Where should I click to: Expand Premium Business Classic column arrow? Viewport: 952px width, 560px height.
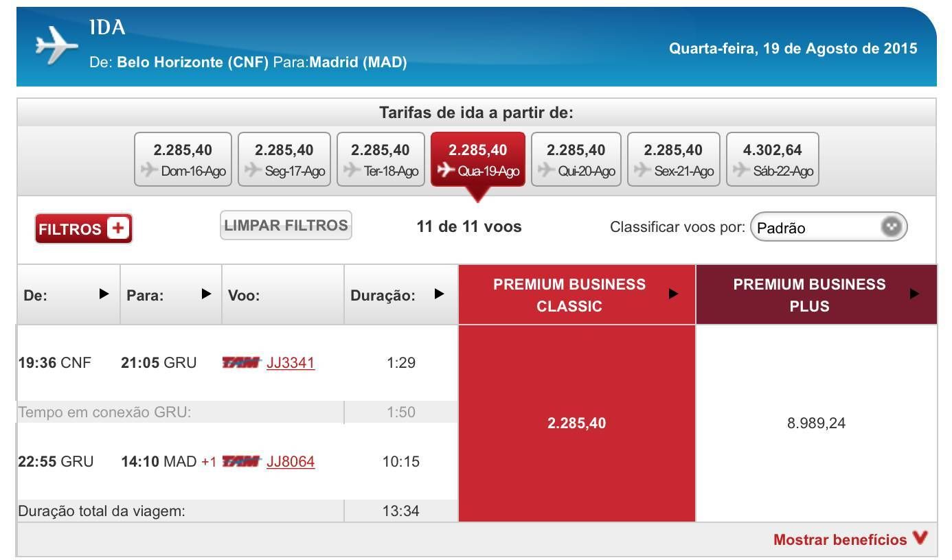(x=674, y=294)
